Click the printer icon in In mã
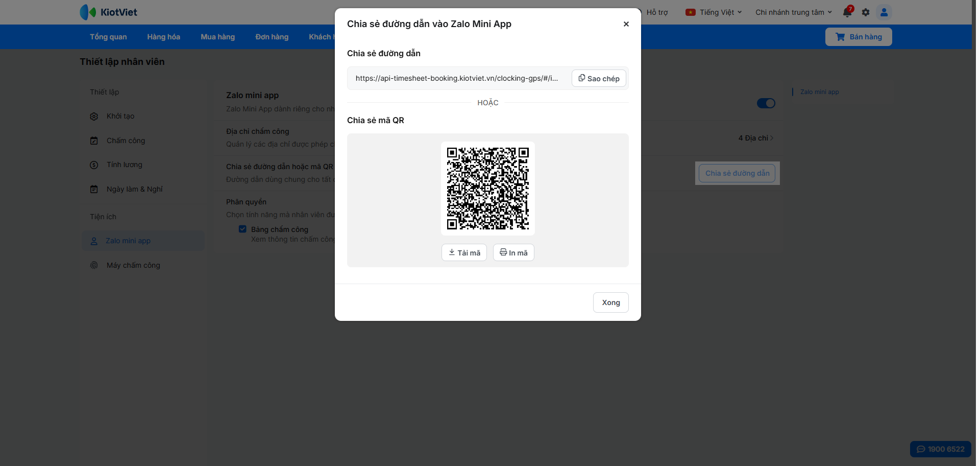 pos(503,252)
